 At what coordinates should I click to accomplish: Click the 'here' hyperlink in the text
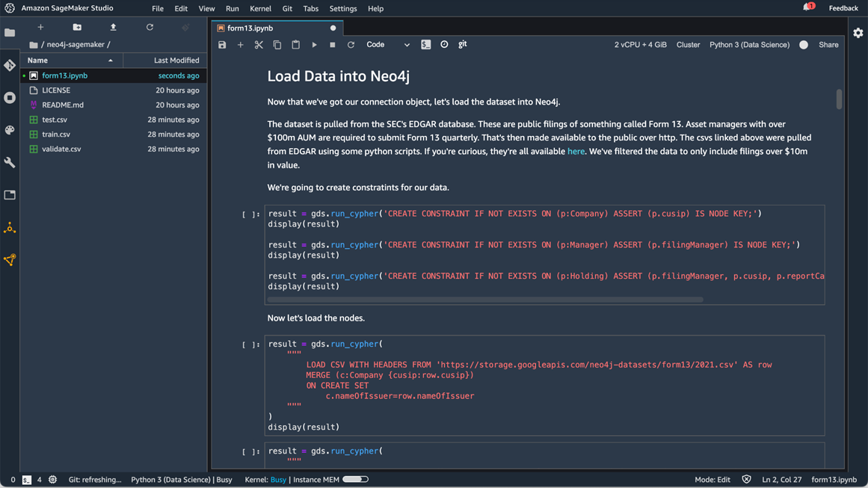pyautogui.click(x=576, y=151)
